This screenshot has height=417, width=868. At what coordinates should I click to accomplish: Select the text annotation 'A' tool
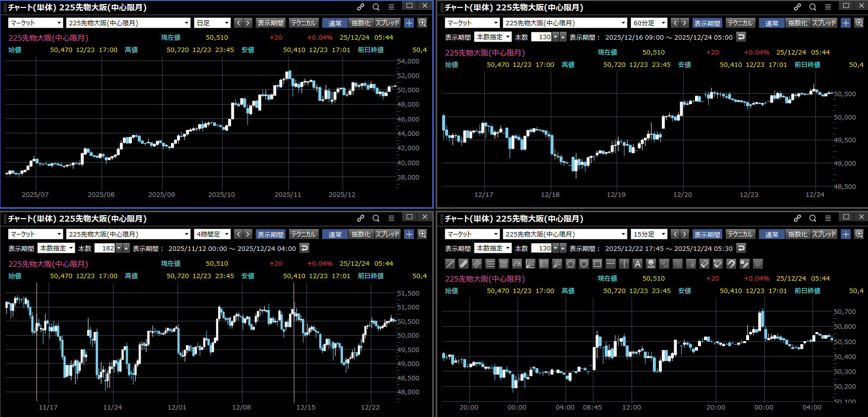click(637, 264)
